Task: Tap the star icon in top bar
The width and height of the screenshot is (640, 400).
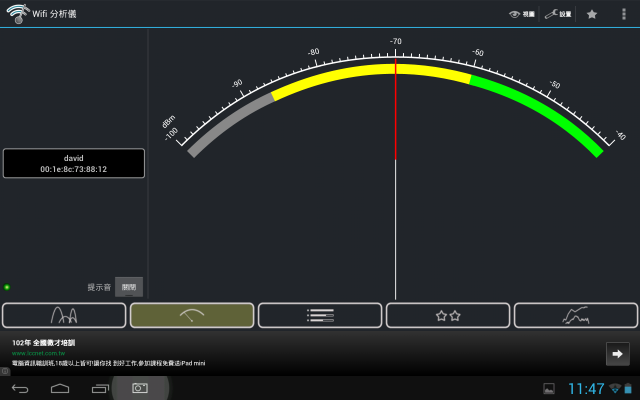Action: tap(592, 14)
